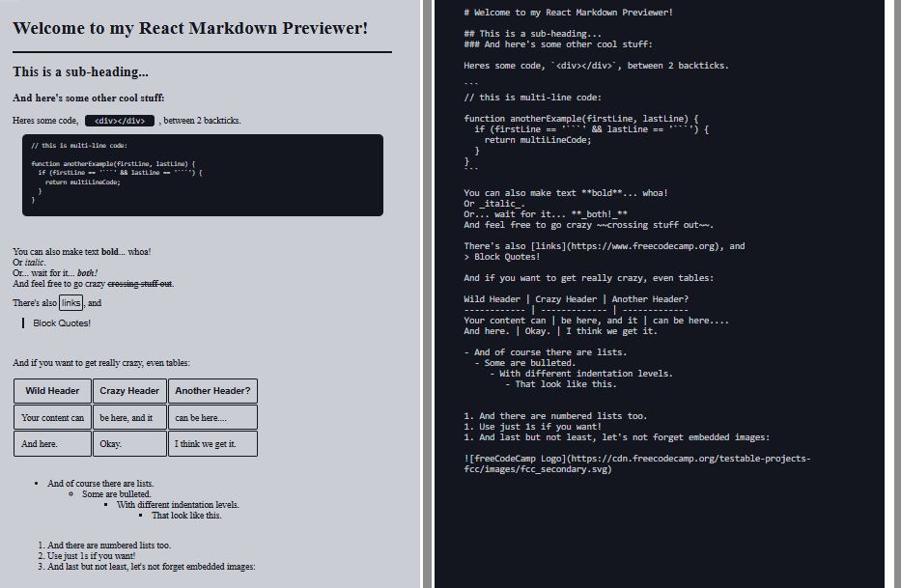Click the editor line "## This is a sub-heading..."

click(533, 34)
